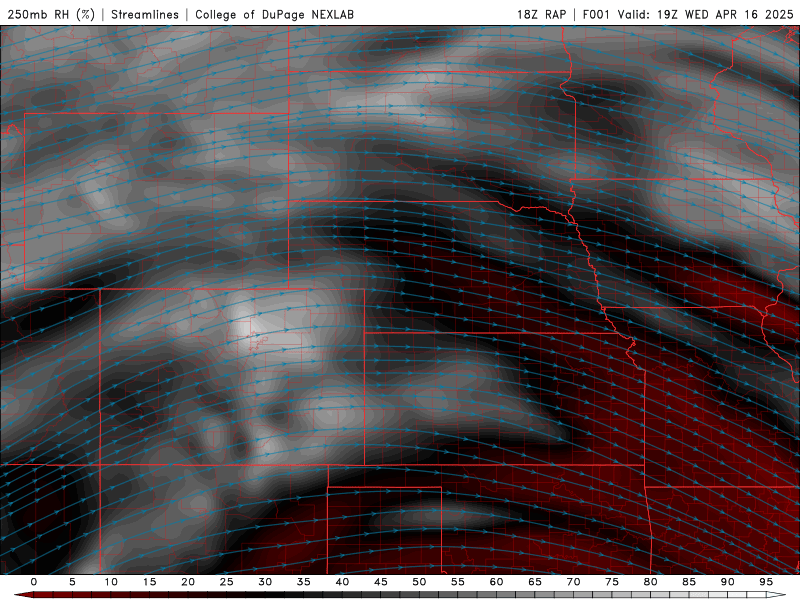This screenshot has width=800, height=600.
Task: Click the '55' scale label
Action: tap(458, 582)
